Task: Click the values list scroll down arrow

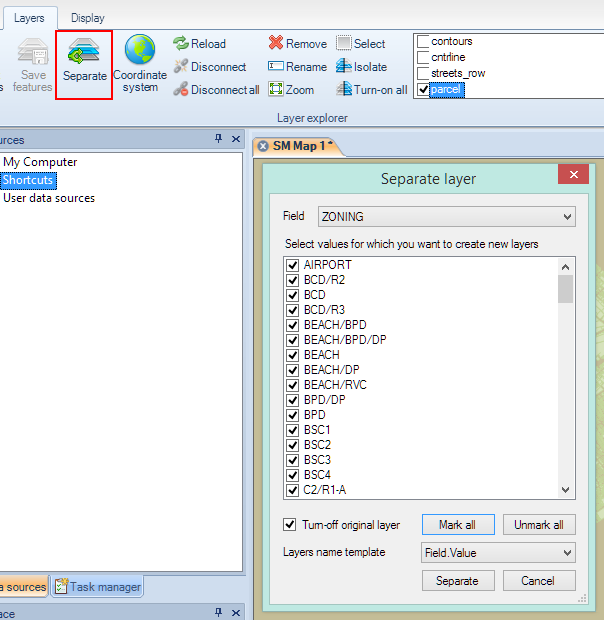Action: click(x=565, y=490)
